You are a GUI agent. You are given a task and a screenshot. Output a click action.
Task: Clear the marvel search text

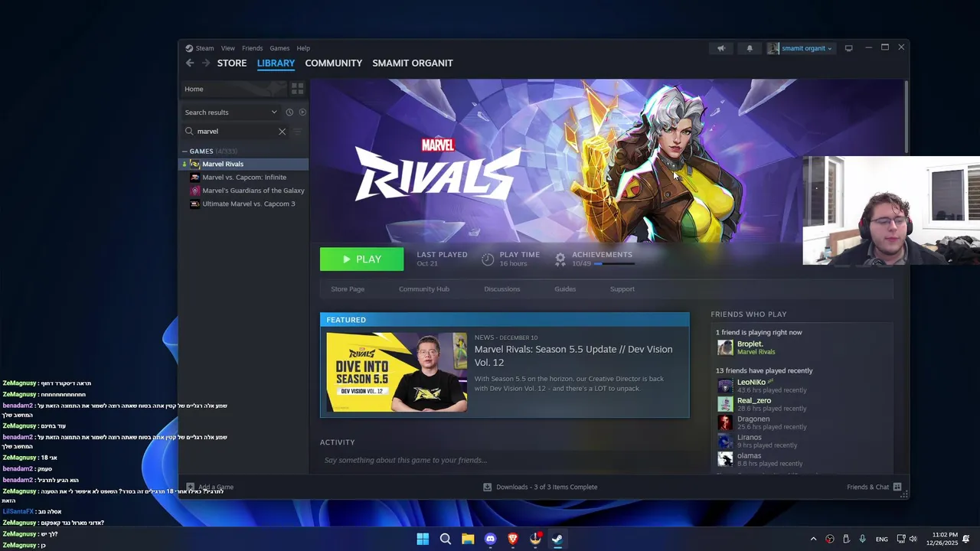[x=282, y=132]
